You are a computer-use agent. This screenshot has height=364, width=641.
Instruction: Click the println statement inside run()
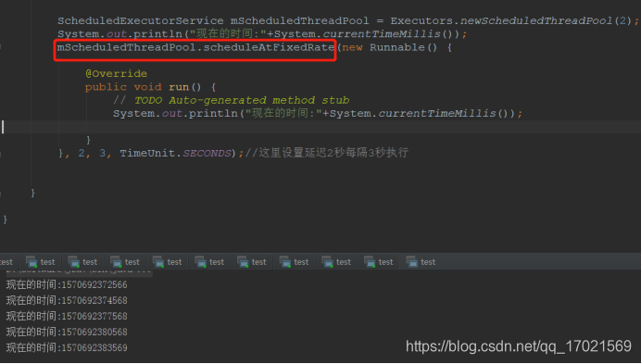pos(318,113)
